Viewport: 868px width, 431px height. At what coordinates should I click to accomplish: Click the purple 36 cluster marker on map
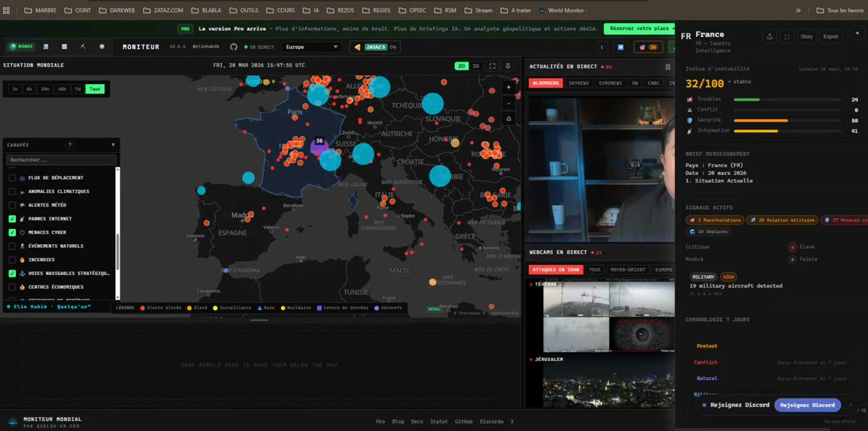(x=319, y=147)
